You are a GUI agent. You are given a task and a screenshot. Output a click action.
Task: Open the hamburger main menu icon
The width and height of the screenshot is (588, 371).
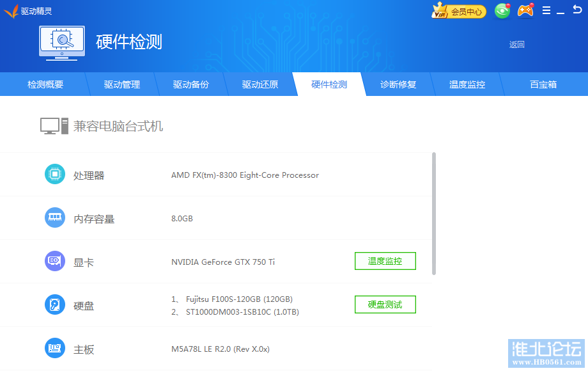point(546,10)
